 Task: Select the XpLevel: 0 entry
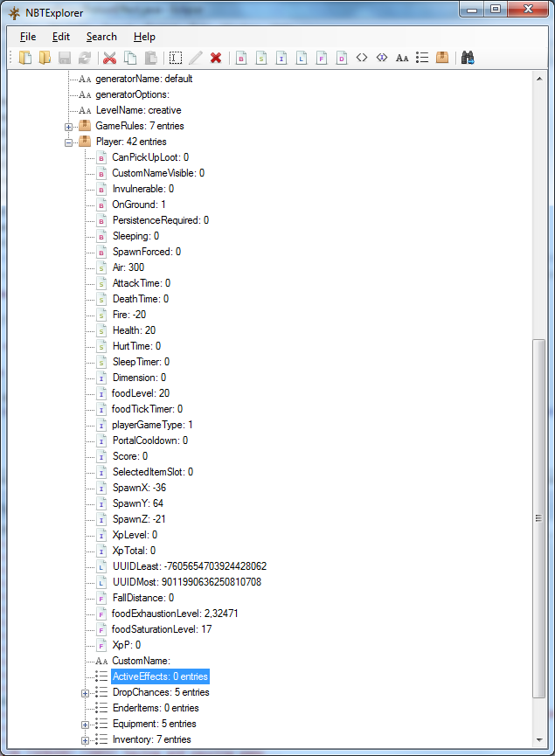(x=135, y=535)
